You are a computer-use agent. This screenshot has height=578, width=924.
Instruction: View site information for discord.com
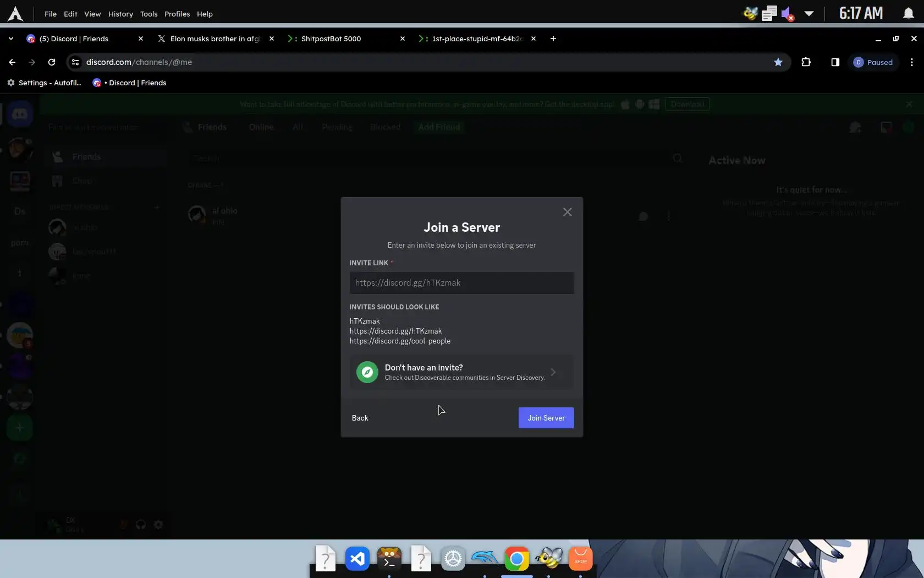(75, 62)
